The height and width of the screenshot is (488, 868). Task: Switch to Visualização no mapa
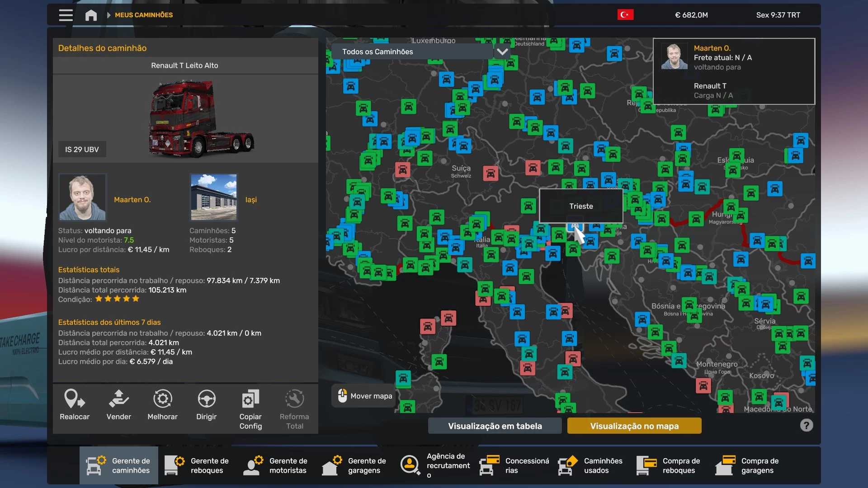click(x=634, y=426)
